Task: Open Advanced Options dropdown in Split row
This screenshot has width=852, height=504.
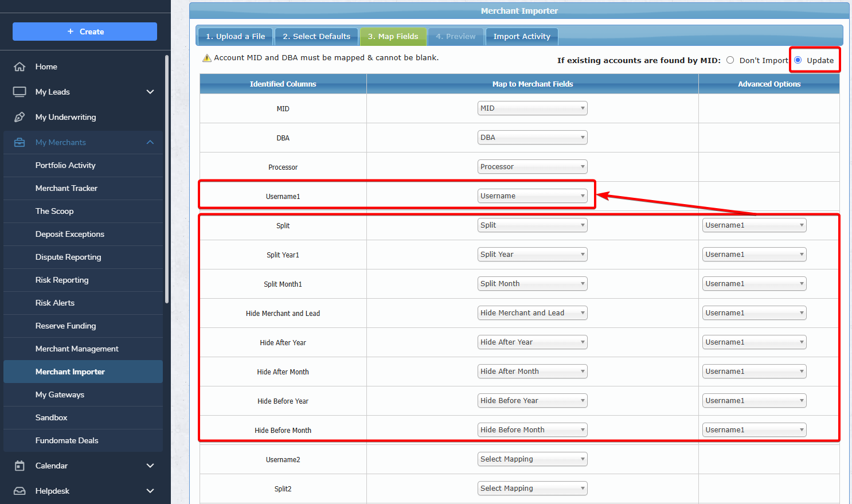Action: pos(755,225)
